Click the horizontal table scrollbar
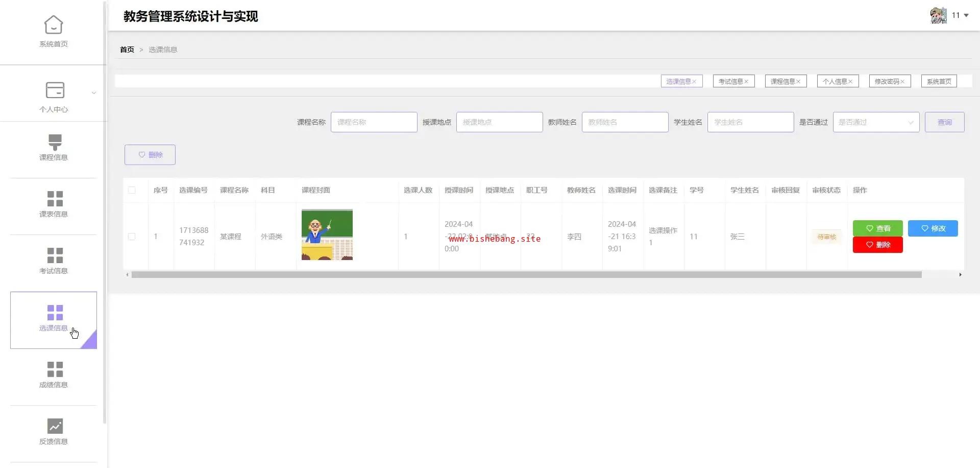The width and height of the screenshot is (980, 468). coord(526,275)
